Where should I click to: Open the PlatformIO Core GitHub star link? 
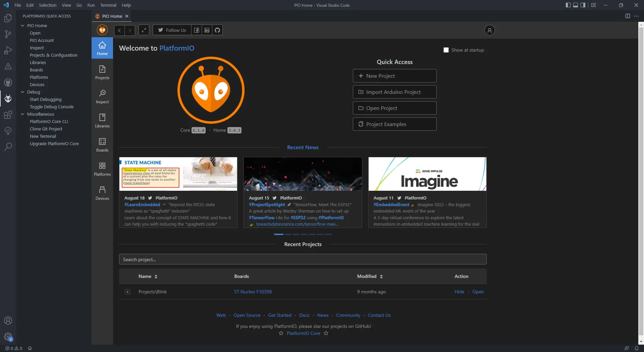pyautogui.click(x=303, y=333)
